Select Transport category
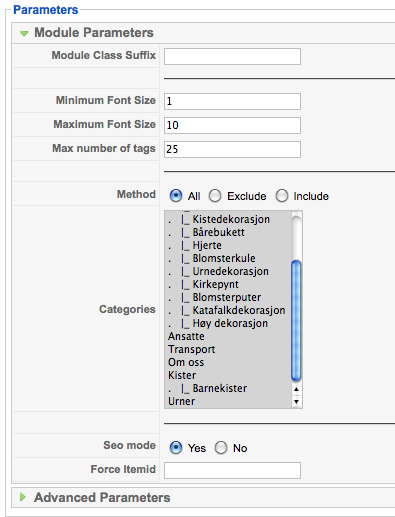Image resolution: width=395 pixels, height=517 pixels. click(x=228, y=349)
